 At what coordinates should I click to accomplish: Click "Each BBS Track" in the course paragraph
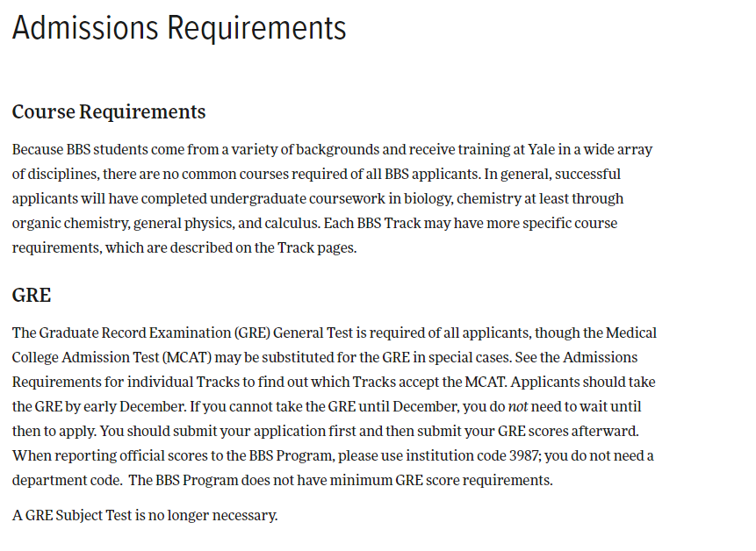tap(371, 223)
